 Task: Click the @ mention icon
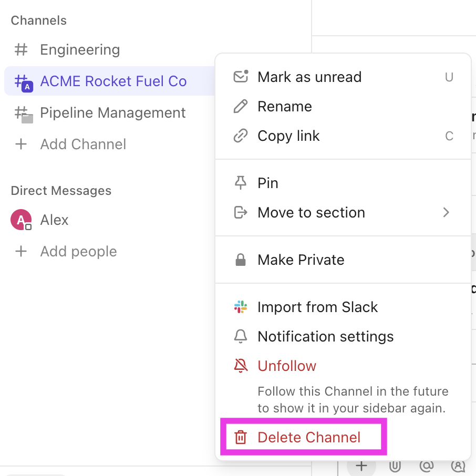pos(427,465)
